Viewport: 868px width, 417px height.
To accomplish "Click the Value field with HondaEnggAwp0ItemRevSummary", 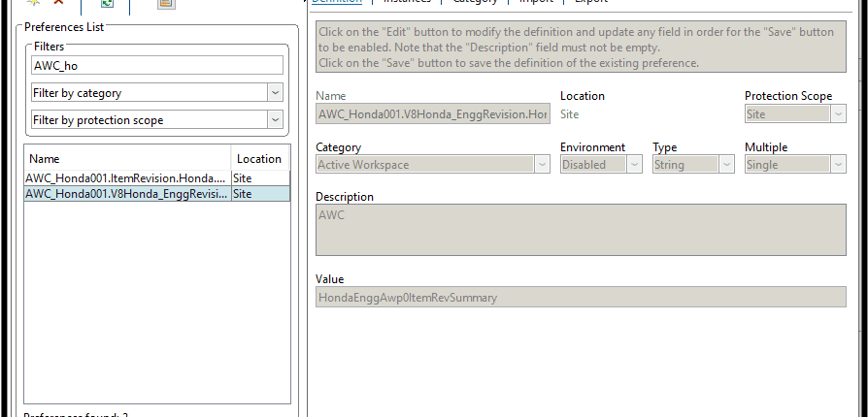I will point(581,297).
